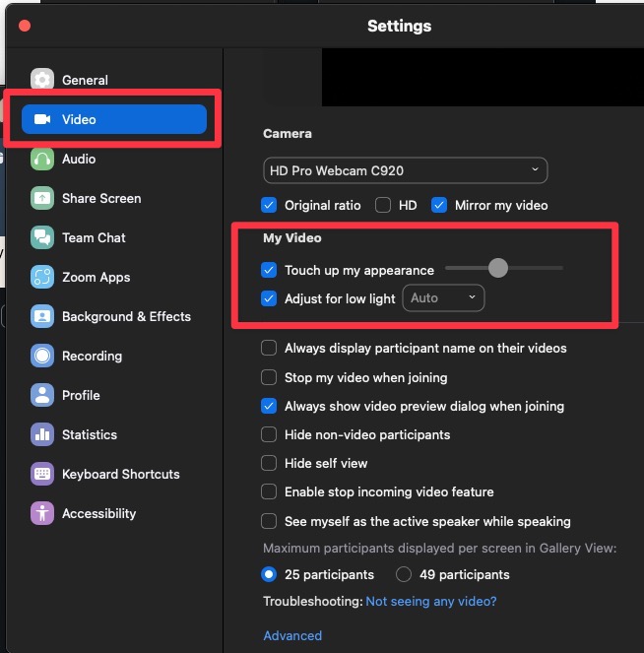644x653 pixels.
Task: Toggle Touch up my appearance checkbox
Action: pyautogui.click(x=269, y=270)
